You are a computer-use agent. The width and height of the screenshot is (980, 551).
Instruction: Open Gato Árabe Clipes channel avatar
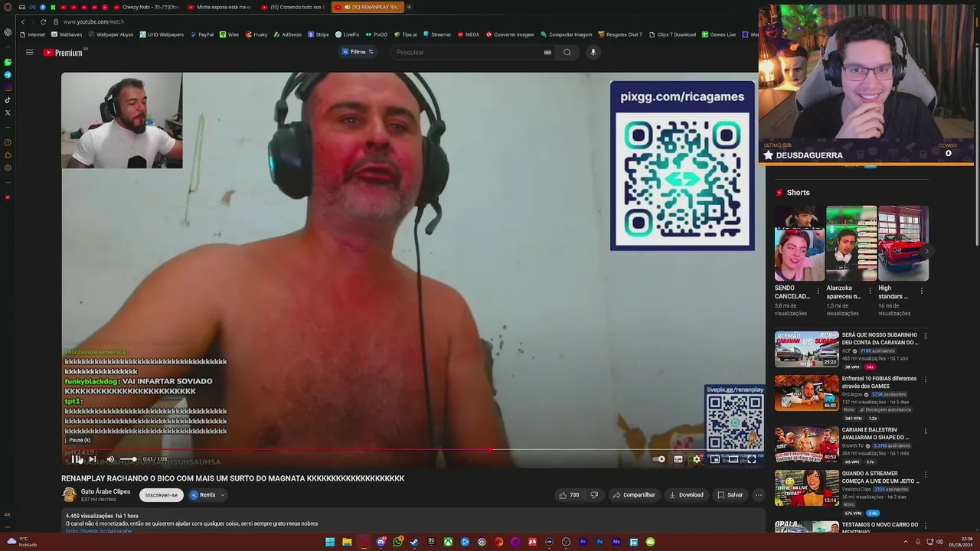pyautogui.click(x=69, y=495)
